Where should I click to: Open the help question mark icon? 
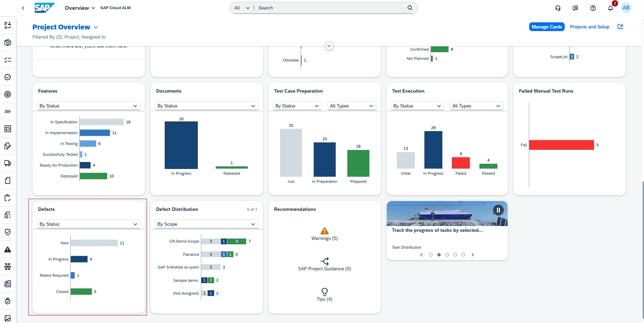593,8
